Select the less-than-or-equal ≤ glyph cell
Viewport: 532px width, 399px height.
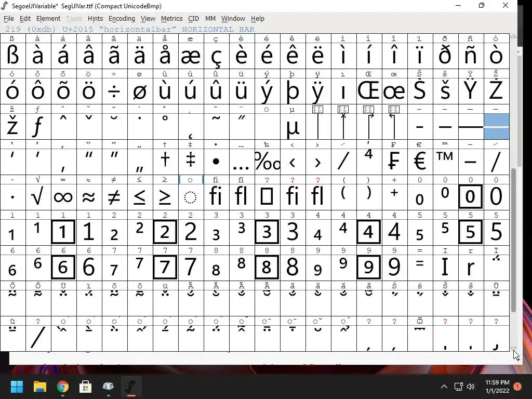tap(140, 197)
